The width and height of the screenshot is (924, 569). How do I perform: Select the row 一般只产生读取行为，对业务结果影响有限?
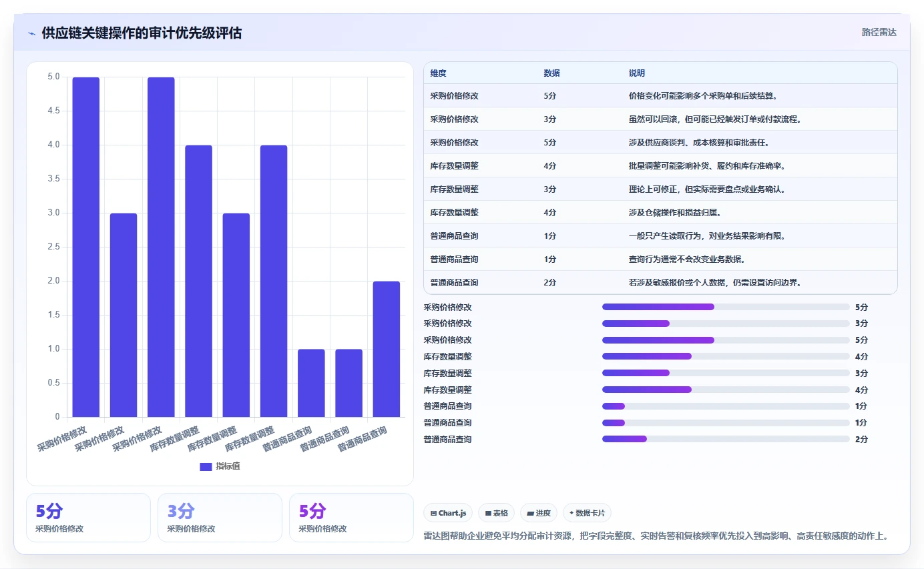660,236
